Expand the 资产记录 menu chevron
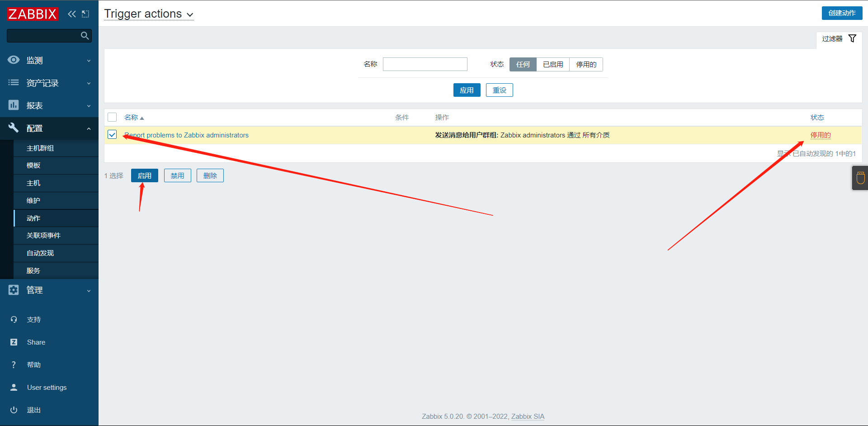Viewport: 868px width, 426px height. pos(89,83)
